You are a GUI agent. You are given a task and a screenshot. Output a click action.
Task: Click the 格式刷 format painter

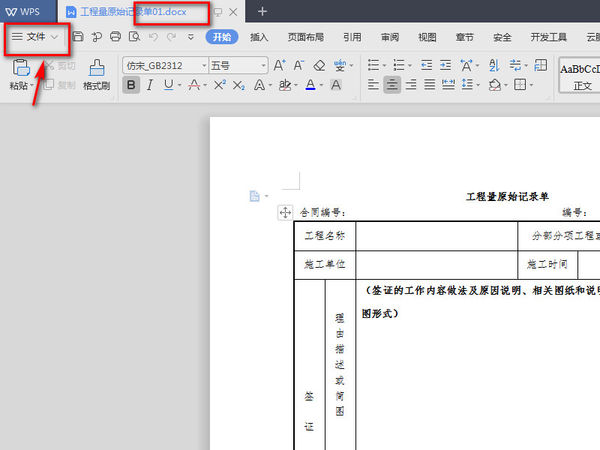point(96,75)
